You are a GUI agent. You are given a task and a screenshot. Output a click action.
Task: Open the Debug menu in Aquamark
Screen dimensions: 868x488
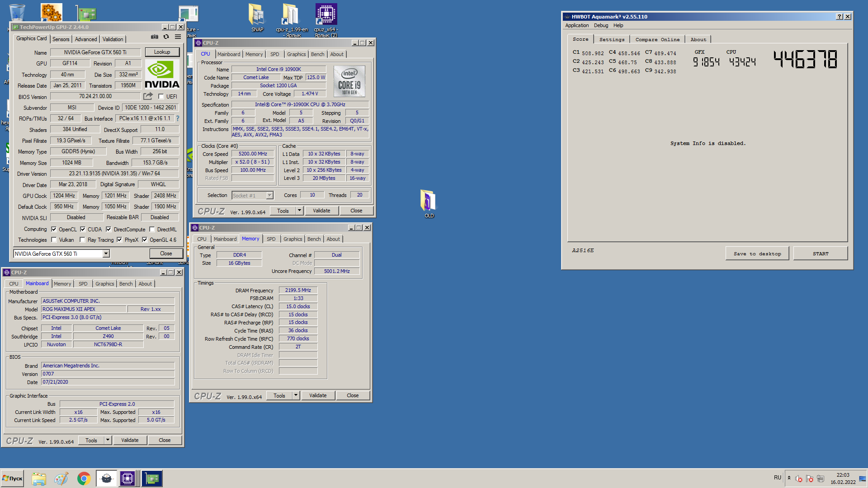pos(601,25)
